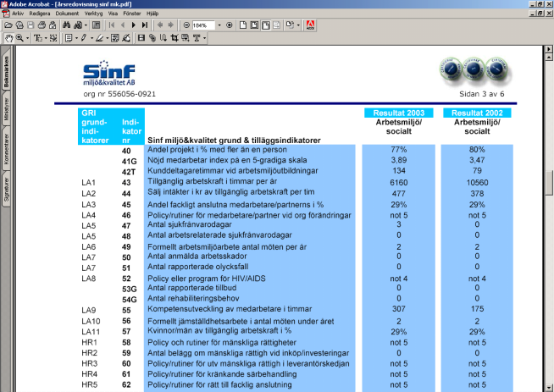Select the Zoom In magnifier tool

pos(19,38)
